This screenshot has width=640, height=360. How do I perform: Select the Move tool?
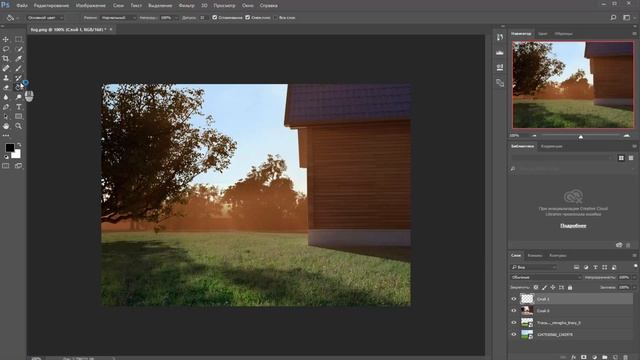[x=6, y=39]
